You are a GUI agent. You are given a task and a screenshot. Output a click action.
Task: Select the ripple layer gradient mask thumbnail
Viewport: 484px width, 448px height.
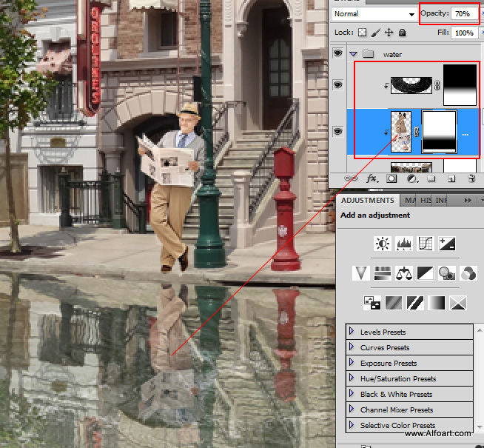[460, 85]
